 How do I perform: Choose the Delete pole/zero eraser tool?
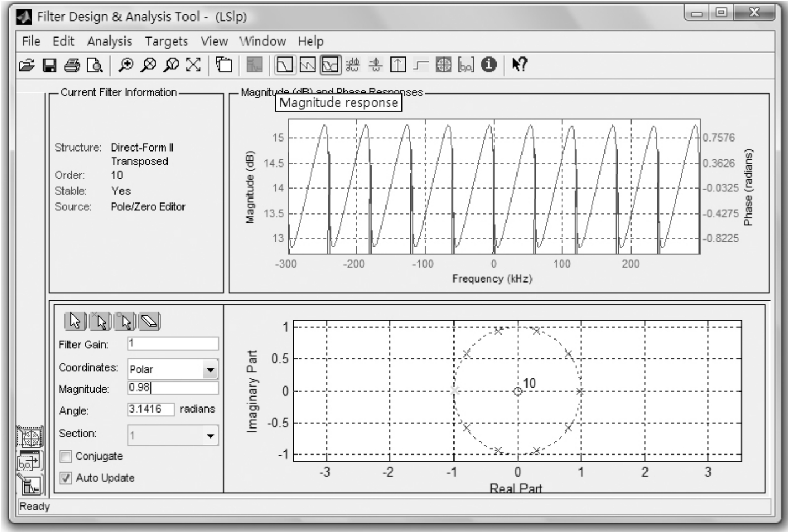click(149, 321)
